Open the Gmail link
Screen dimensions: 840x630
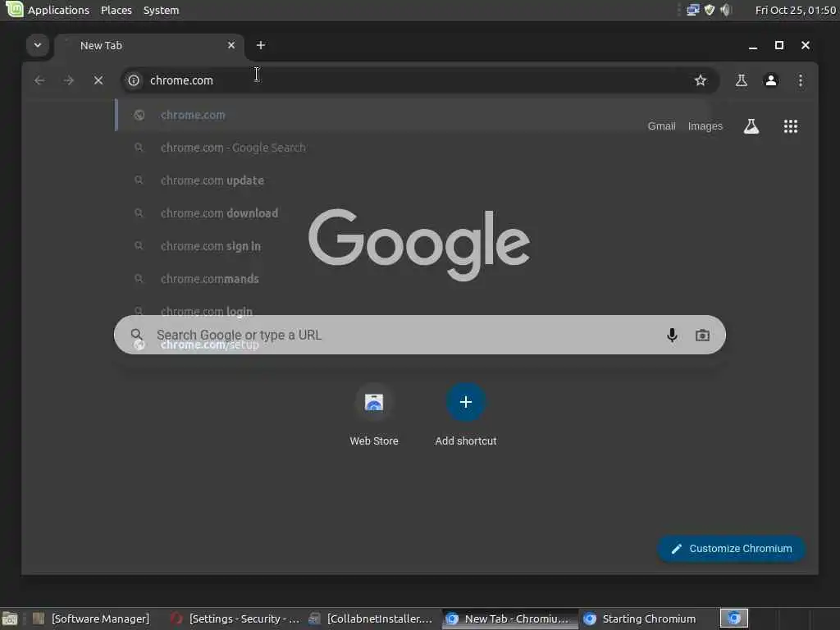click(661, 126)
